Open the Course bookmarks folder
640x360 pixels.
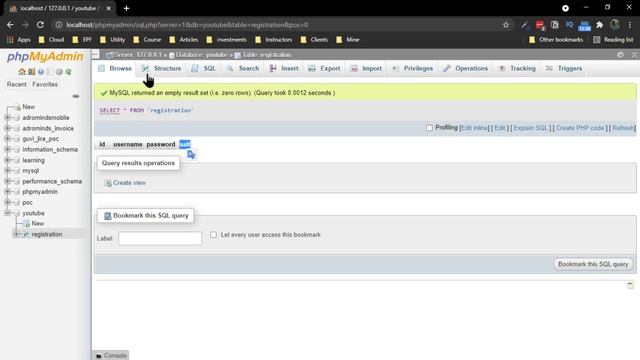(x=147, y=40)
